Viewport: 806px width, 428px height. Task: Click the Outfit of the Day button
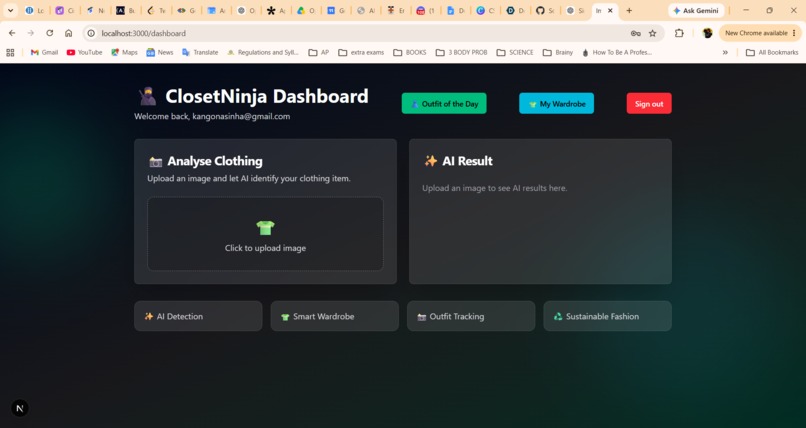point(444,103)
